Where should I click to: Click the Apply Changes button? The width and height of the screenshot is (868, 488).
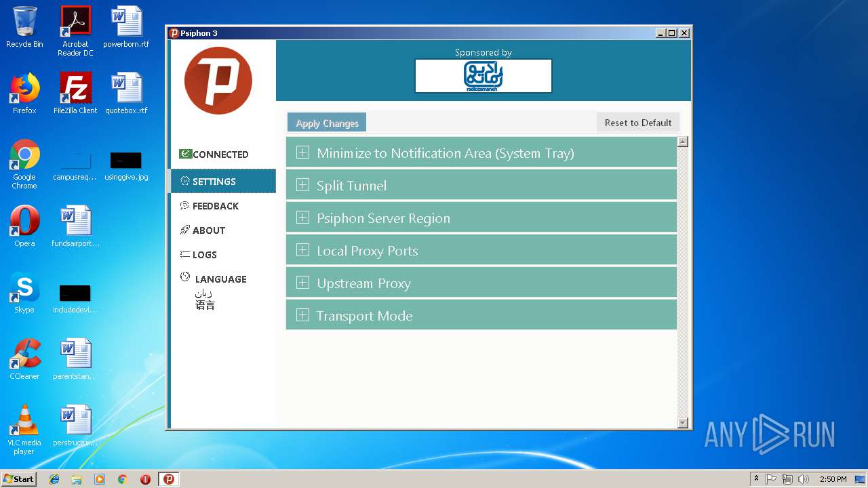click(x=327, y=123)
